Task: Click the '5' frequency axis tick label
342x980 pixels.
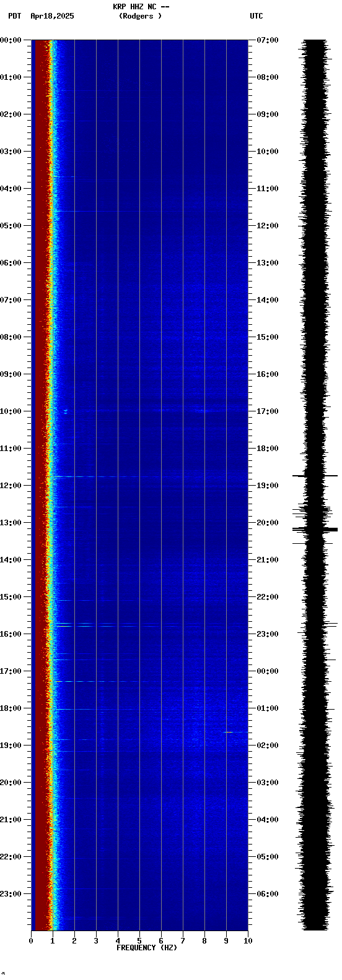Action: (x=139, y=941)
